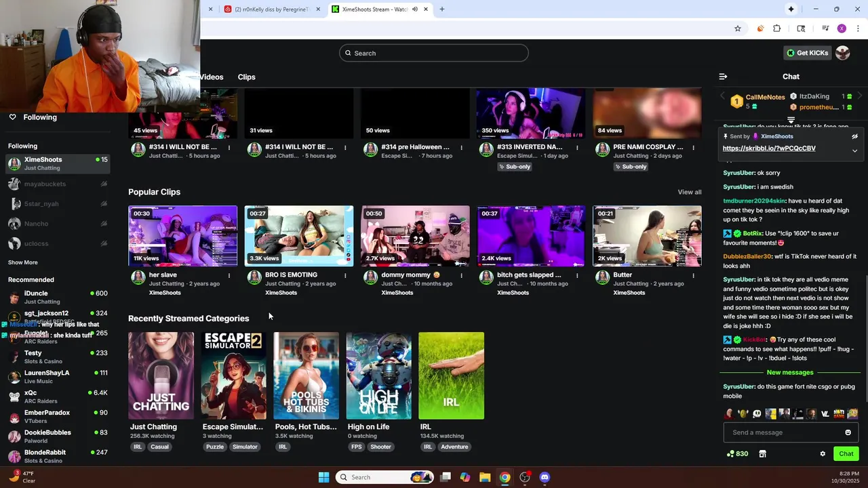Select the Puzzle tag under Escape Simulator

215,447
